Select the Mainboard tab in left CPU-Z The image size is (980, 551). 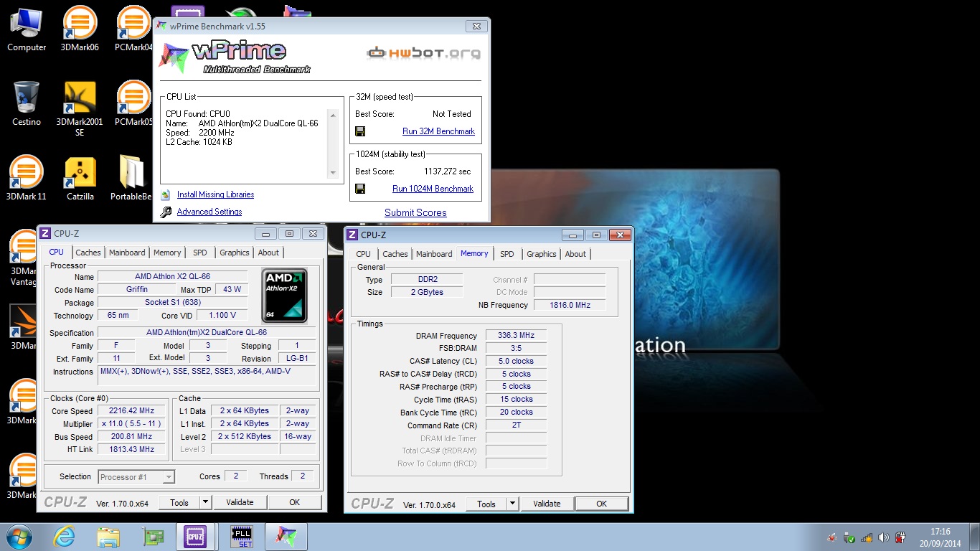coord(127,253)
